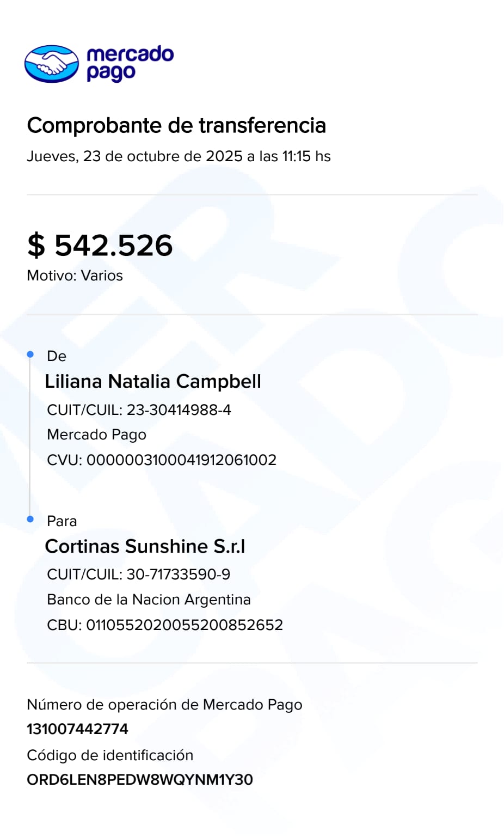Select recipient CUIT/CUIL 30-71733590-9
Image resolution: width=504 pixels, height=837 pixels.
pos(178,574)
